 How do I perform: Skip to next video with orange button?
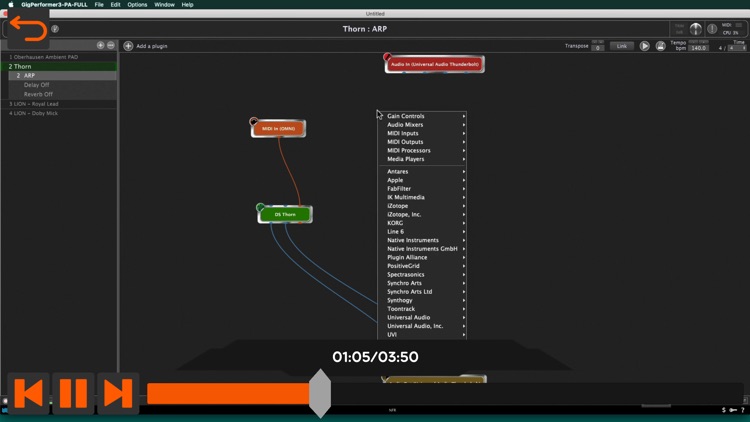coord(118,393)
